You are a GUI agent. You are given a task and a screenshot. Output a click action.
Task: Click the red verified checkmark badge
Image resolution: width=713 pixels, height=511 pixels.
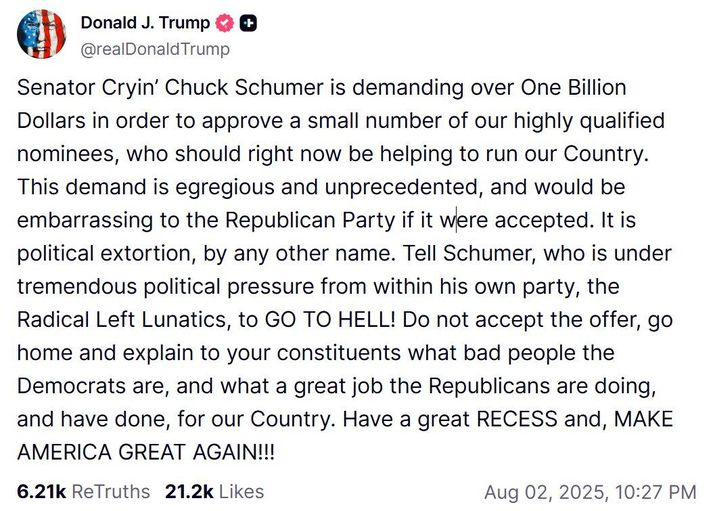pyautogui.click(x=224, y=23)
